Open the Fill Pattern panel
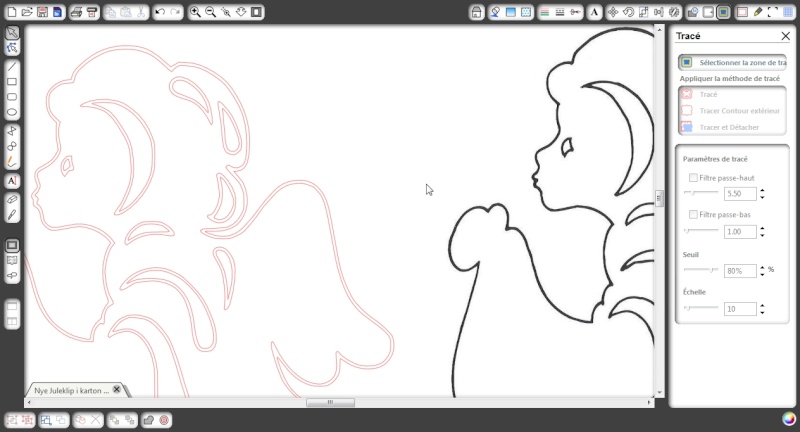Screen dimensions: 800x432 pyautogui.click(x=526, y=12)
